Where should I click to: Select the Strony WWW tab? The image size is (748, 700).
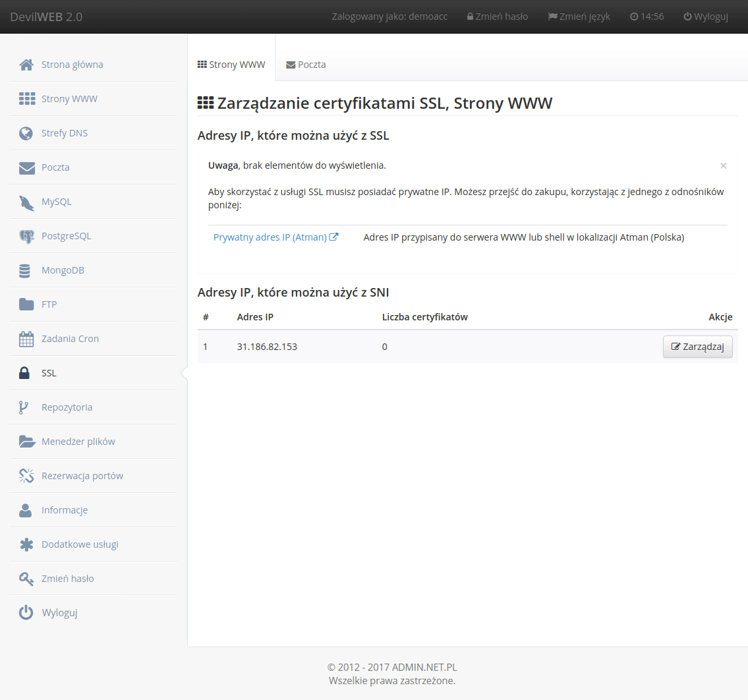pyautogui.click(x=231, y=65)
